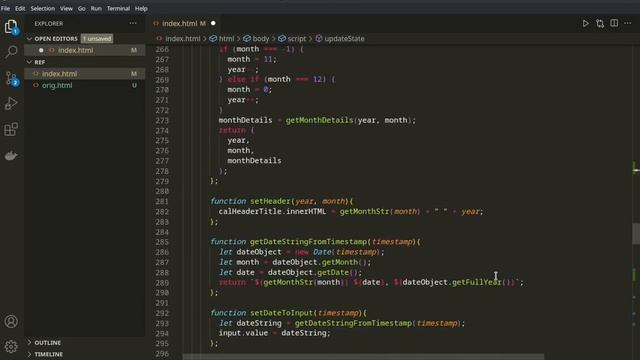
Task: Open editor More Actions ellipsis
Action: point(628,23)
